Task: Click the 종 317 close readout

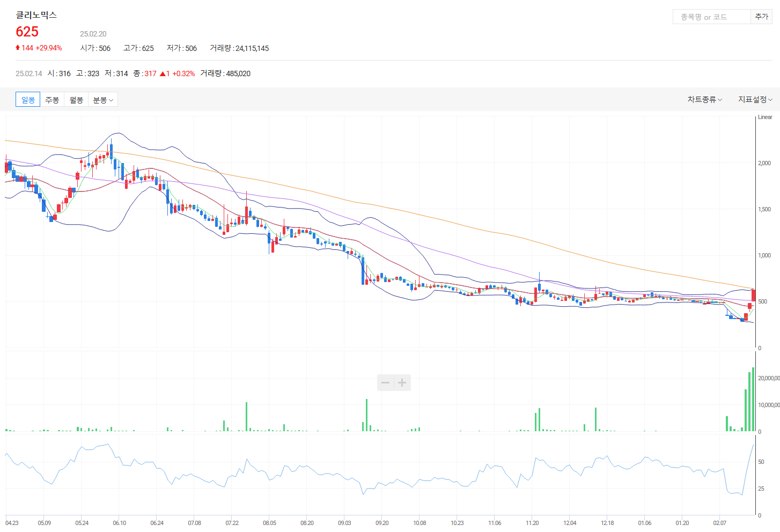Action: pyautogui.click(x=145, y=73)
